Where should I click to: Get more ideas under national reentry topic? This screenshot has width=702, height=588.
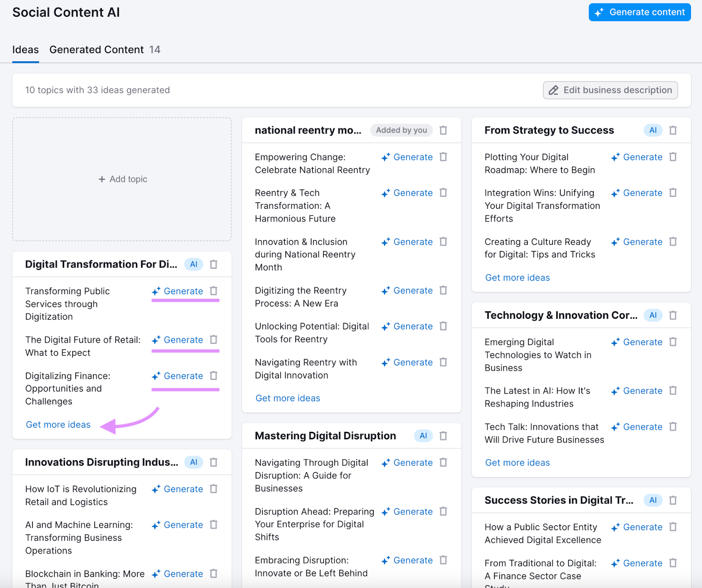point(288,398)
